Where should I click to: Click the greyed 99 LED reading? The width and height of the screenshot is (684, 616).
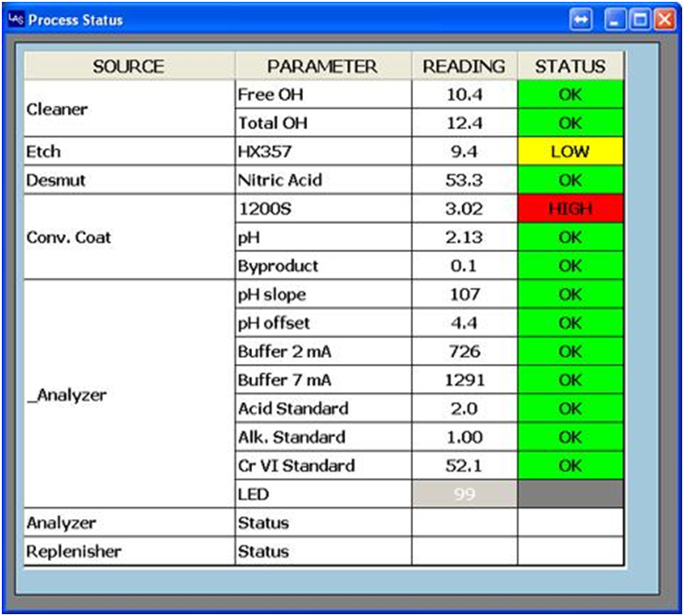pos(464,494)
